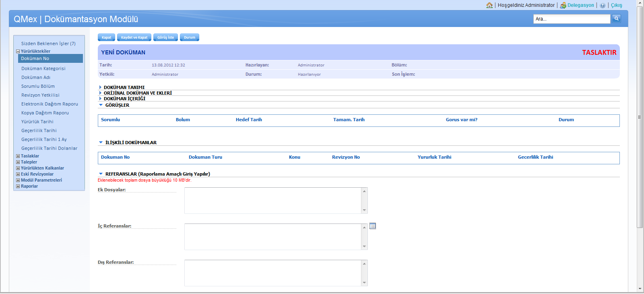Viewport: 644px width, 294px height.
Task: Expand the Yürürlükten Kalkanlar node
Action: tap(18, 168)
